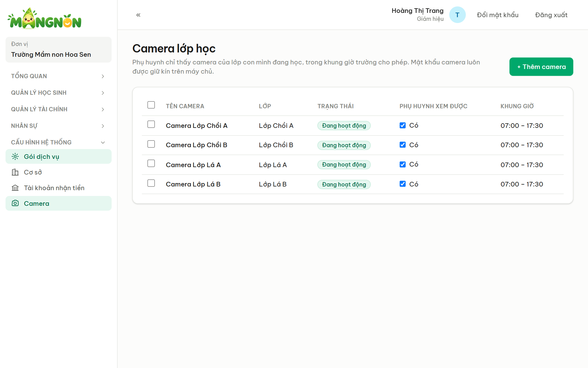Open the Camera menu item
The image size is (588, 368).
pos(58,203)
